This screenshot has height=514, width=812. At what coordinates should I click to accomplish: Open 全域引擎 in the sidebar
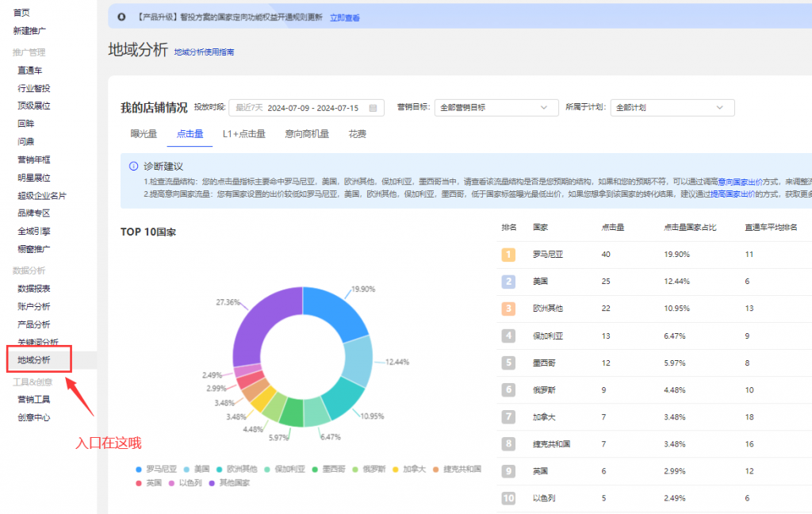[33, 232]
